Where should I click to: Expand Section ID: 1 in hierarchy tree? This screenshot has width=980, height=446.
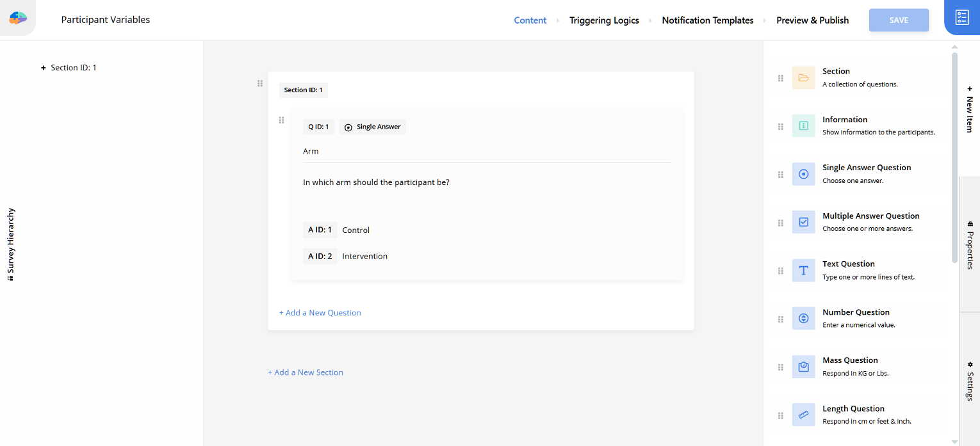click(x=44, y=68)
